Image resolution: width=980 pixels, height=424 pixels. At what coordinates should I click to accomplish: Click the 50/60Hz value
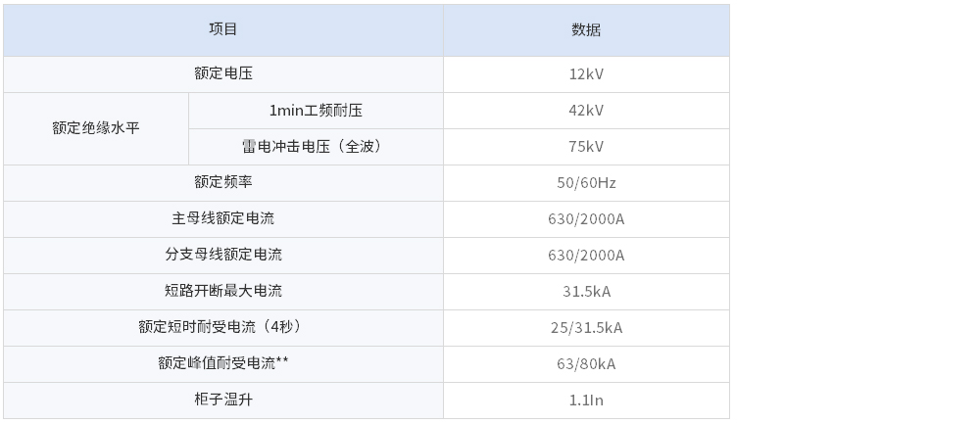coord(586,183)
